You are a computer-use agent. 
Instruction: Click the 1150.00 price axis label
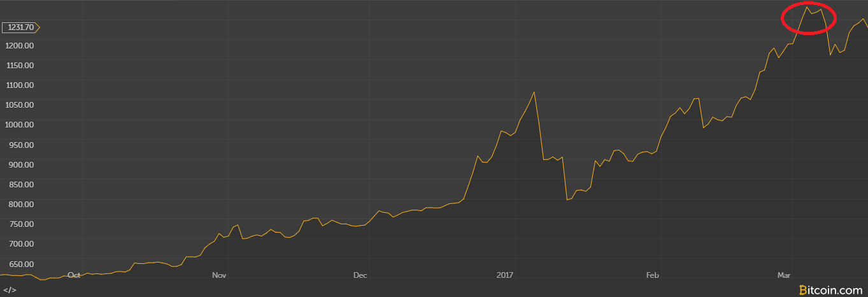point(21,65)
